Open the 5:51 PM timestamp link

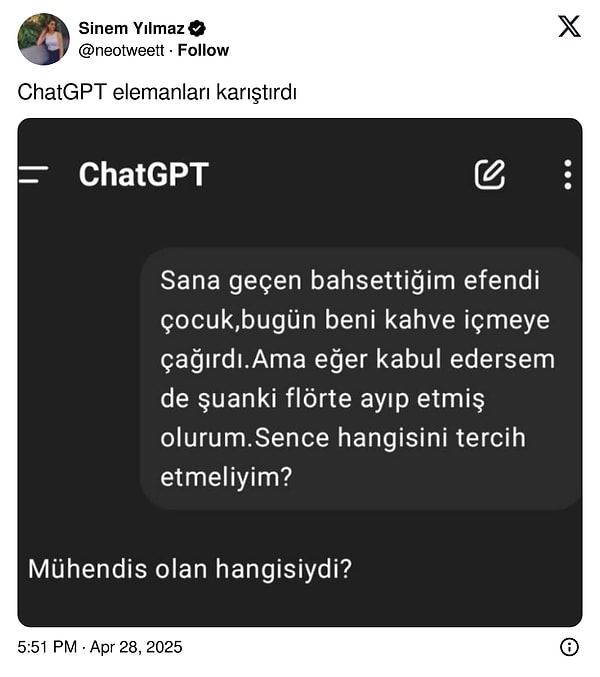click(x=46, y=647)
